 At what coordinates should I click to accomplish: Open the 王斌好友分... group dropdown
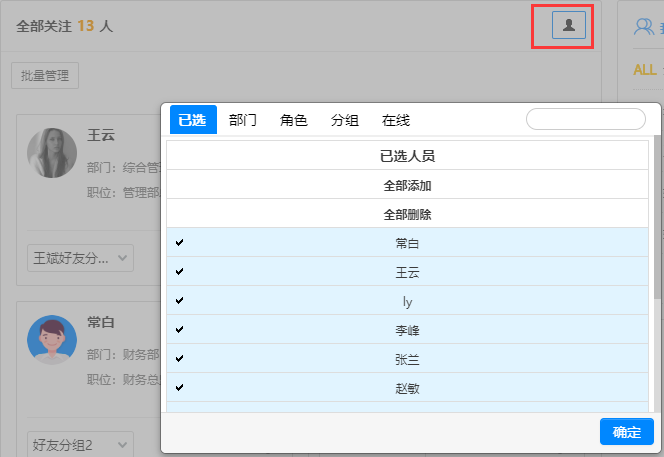coord(80,258)
